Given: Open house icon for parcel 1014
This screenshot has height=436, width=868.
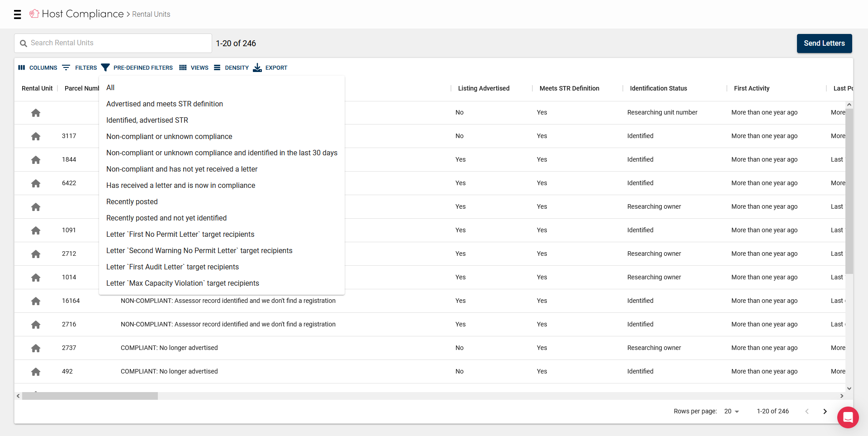Looking at the screenshot, I should (36, 278).
